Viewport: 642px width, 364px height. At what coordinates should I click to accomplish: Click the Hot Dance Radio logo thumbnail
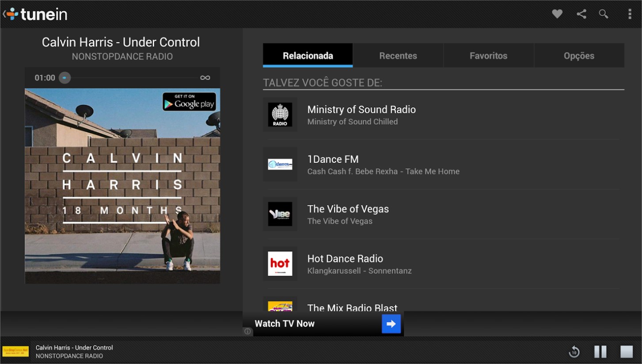[280, 264]
